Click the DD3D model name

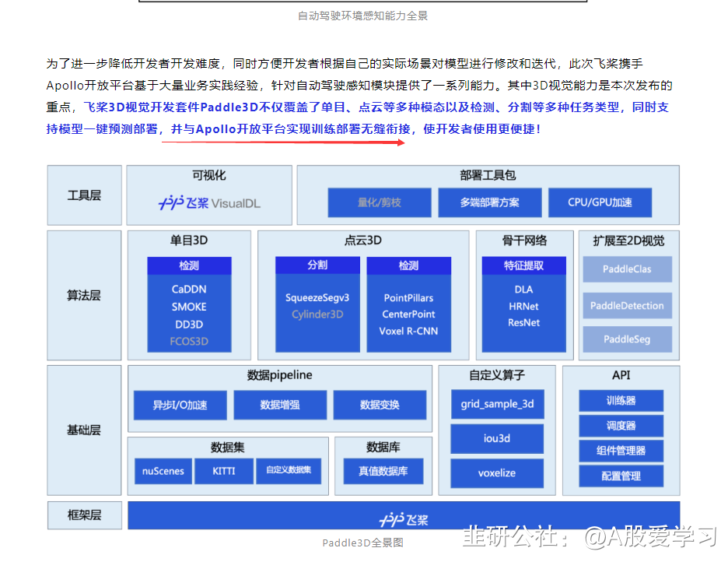click(x=189, y=325)
